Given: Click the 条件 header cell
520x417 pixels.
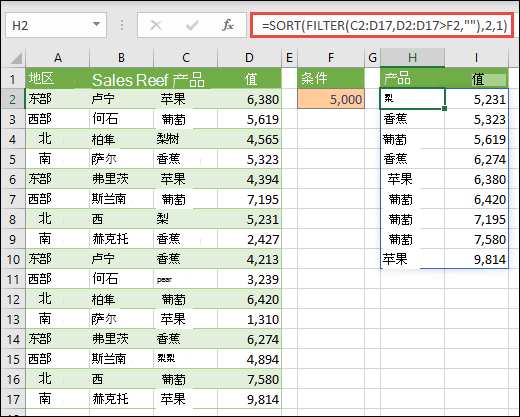Looking at the screenshot, I should (331, 78).
